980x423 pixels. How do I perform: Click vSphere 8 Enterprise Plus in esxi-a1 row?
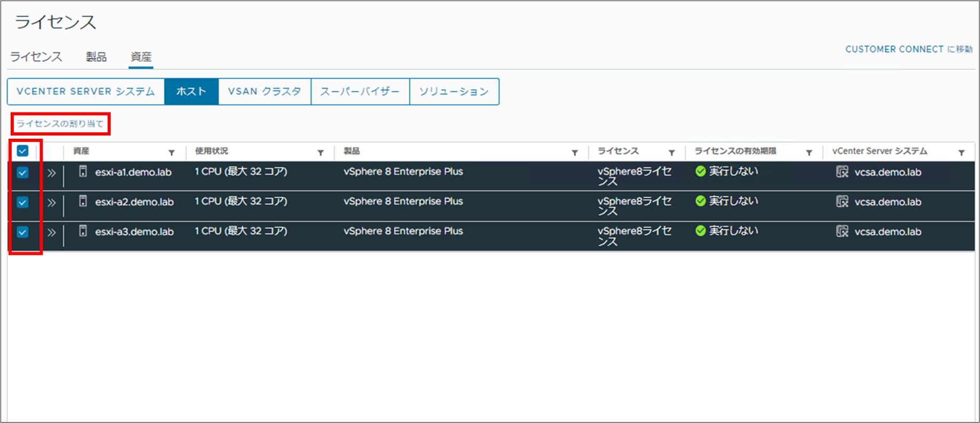pos(403,172)
